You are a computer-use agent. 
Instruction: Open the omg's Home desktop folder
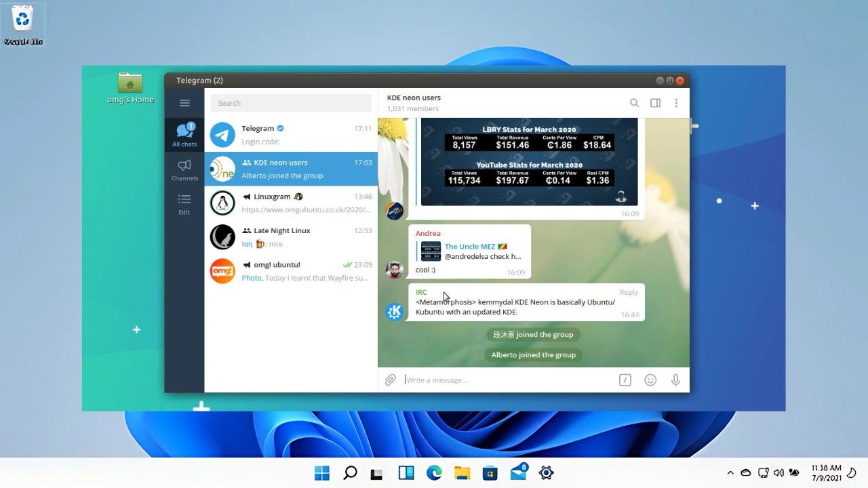coord(130,89)
